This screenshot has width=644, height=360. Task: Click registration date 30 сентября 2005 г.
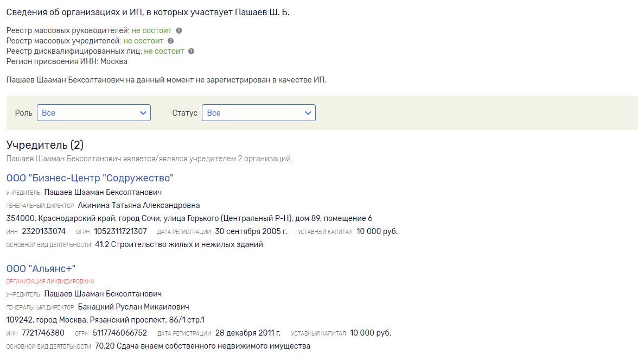(251, 231)
